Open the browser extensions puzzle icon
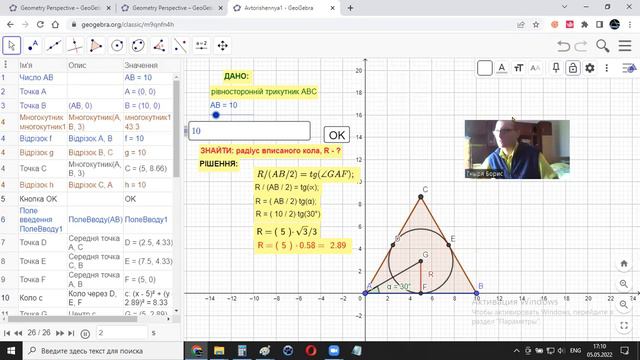 pos(584,24)
